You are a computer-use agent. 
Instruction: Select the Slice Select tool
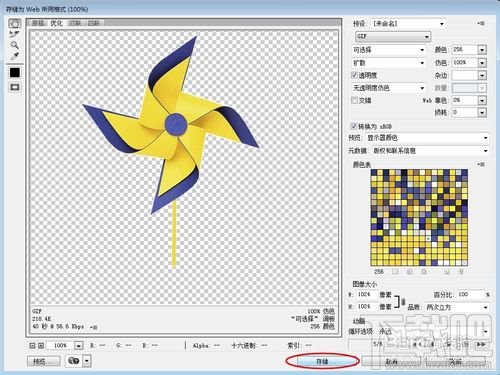14,34
